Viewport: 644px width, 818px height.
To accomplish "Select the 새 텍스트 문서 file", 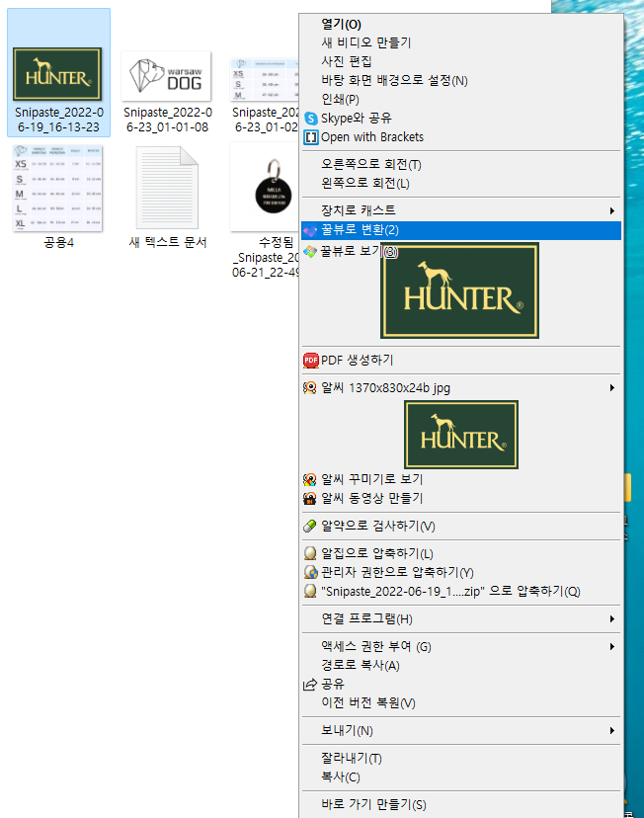I will click(167, 198).
